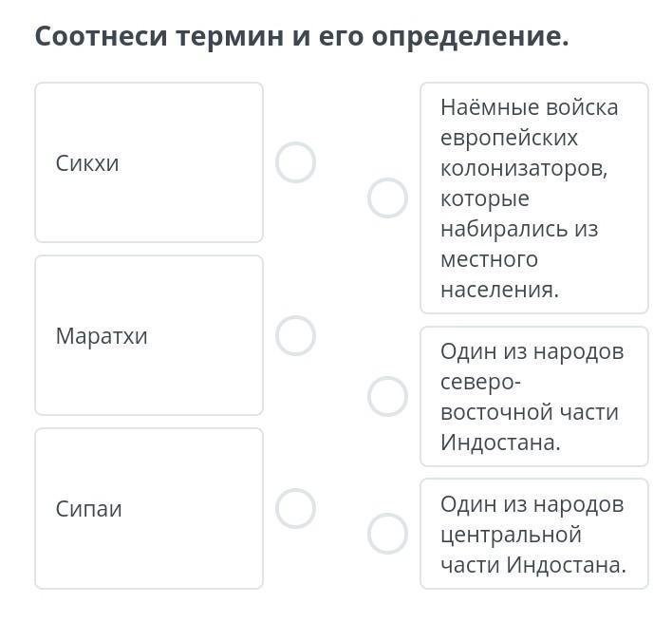Pick the circle for the северо-восточной definition
Image resolution: width=672 pixels, height=622 pixels.
(x=387, y=396)
